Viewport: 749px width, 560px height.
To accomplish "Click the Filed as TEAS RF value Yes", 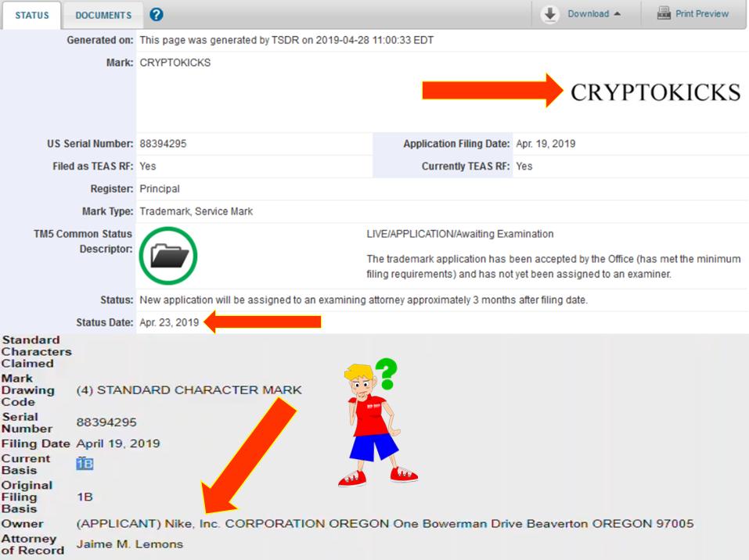I will pyautogui.click(x=148, y=166).
